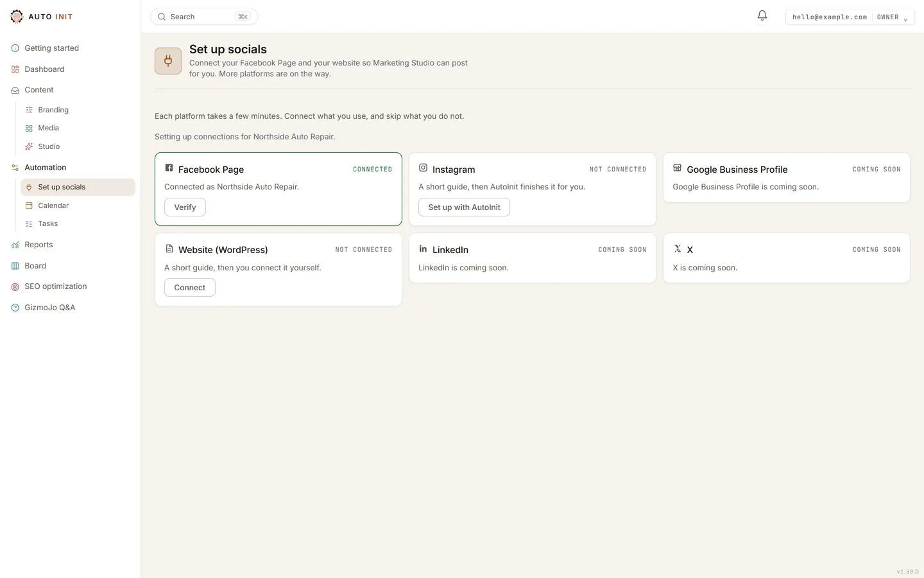Image resolution: width=924 pixels, height=578 pixels.
Task: Click the Content inbox icon in sidebar
Action: (15, 91)
